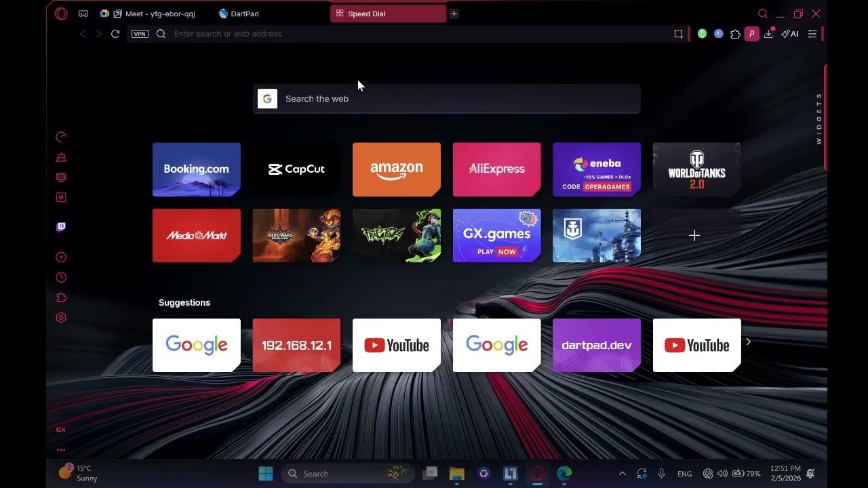Open the pink P extension icon
The width and height of the screenshot is (868, 488).
751,34
